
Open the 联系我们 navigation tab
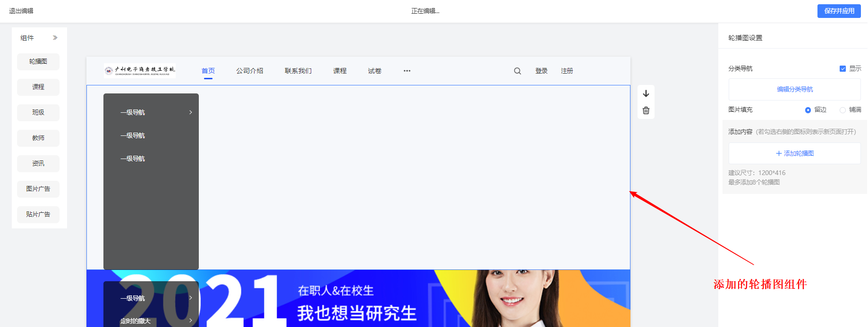tap(298, 71)
